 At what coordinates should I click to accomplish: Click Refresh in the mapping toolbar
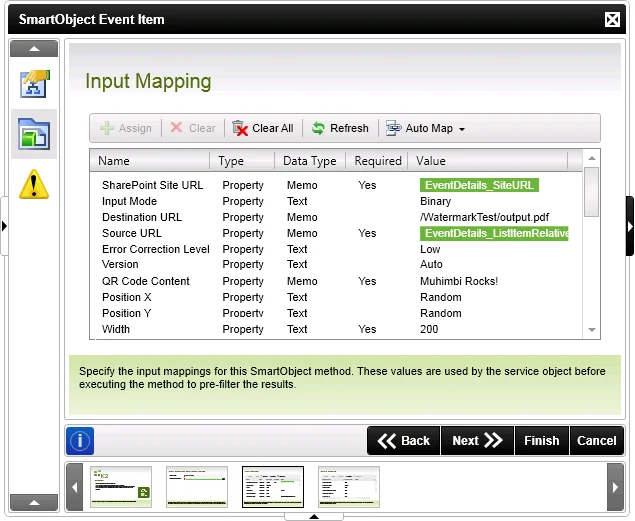pyautogui.click(x=339, y=128)
